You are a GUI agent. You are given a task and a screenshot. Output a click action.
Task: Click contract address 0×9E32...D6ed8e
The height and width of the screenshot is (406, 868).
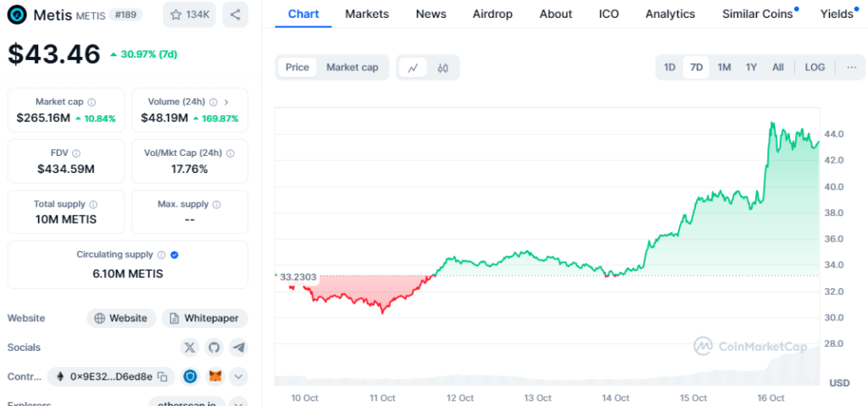pos(111,376)
